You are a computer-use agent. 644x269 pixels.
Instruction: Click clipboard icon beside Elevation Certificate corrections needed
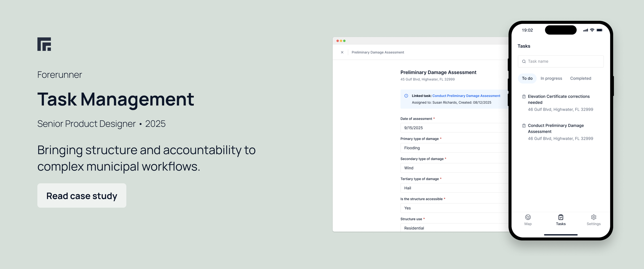coord(524,96)
